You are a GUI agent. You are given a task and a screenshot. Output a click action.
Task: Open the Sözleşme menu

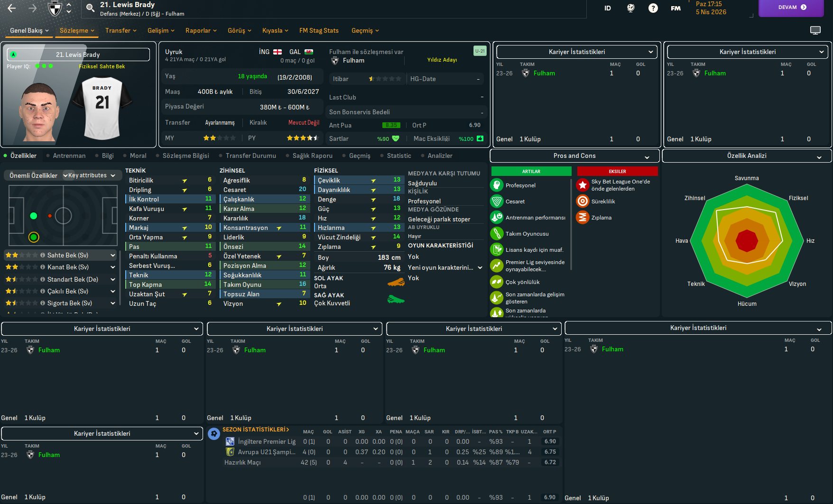77,30
